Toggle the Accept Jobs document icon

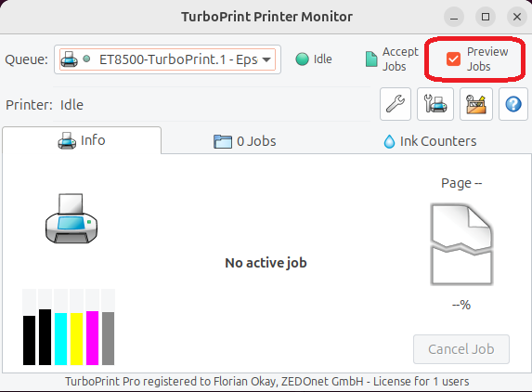click(x=371, y=59)
